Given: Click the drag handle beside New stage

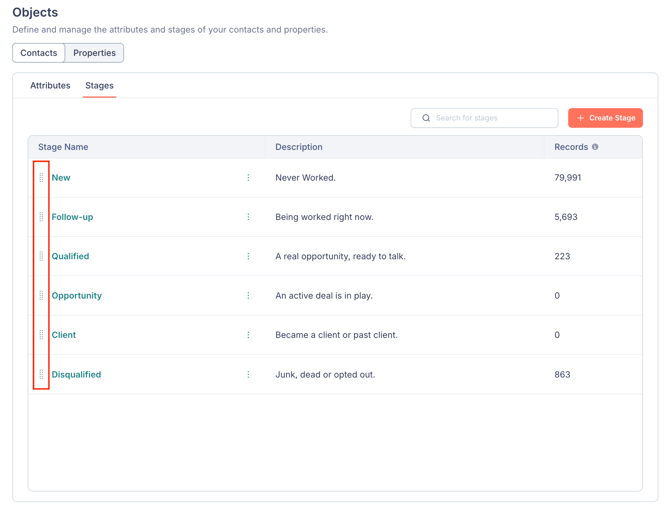Looking at the screenshot, I should point(41,178).
